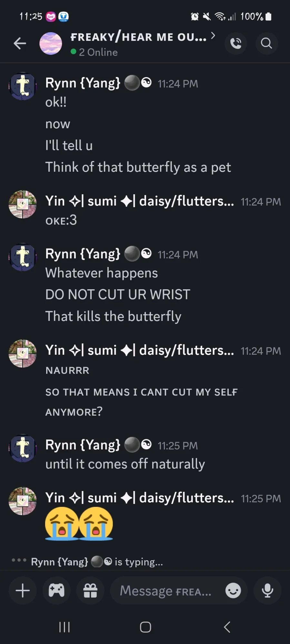Tap the microphone voice message icon
This screenshot has width=290, height=644.
click(x=267, y=591)
